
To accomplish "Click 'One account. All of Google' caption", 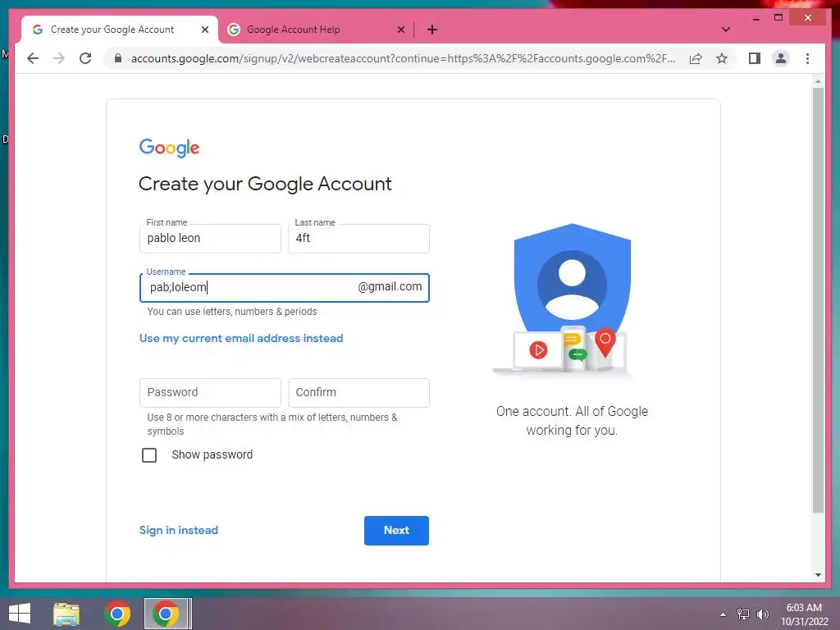I will click(x=572, y=412).
